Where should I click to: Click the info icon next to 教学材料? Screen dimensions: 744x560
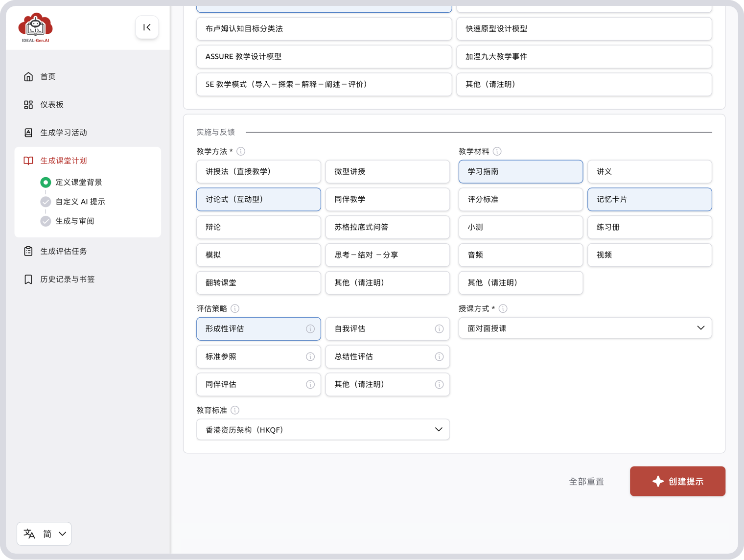(497, 151)
